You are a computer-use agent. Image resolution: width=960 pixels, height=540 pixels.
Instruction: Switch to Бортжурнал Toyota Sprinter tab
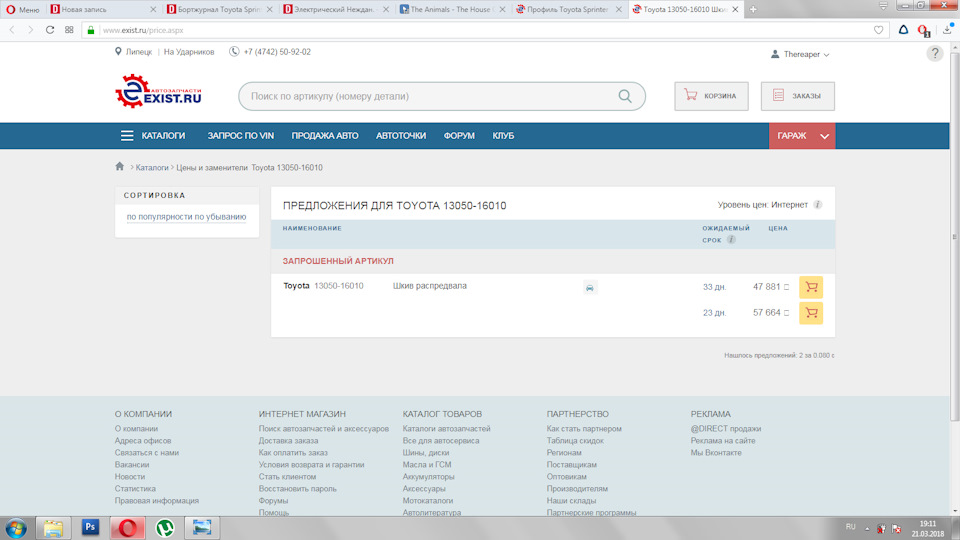[x=219, y=9]
